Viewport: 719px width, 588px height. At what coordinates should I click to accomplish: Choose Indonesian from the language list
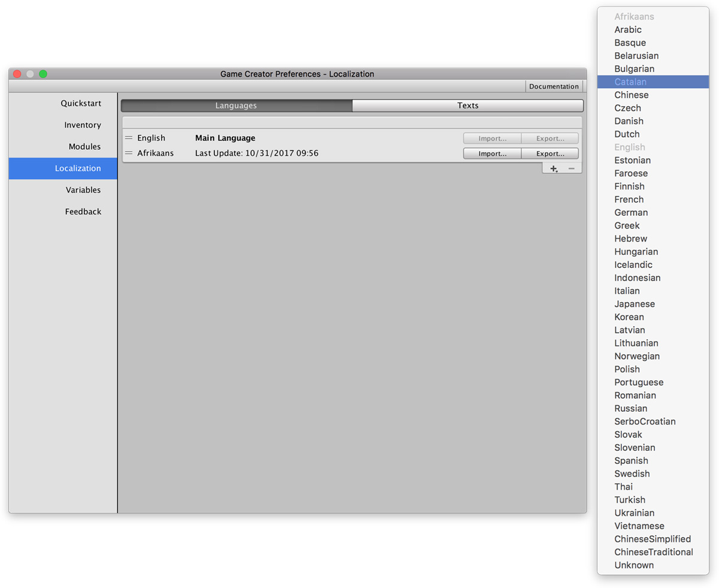653,278
